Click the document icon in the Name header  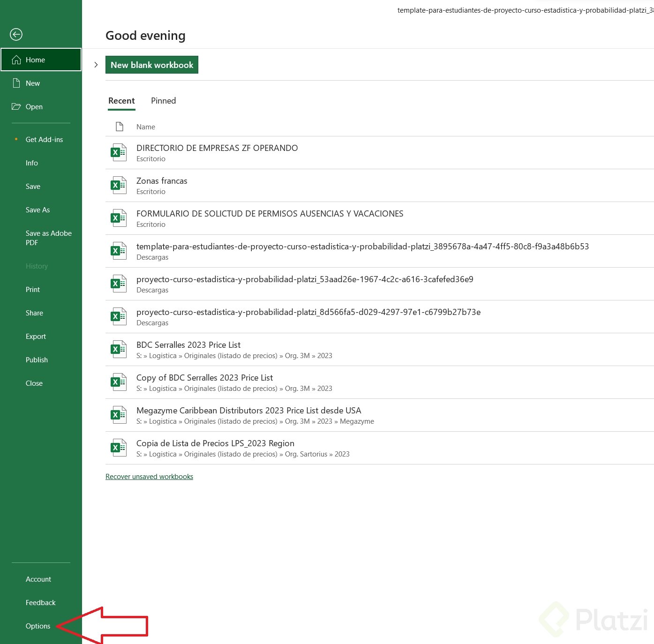pyautogui.click(x=119, y=127)
